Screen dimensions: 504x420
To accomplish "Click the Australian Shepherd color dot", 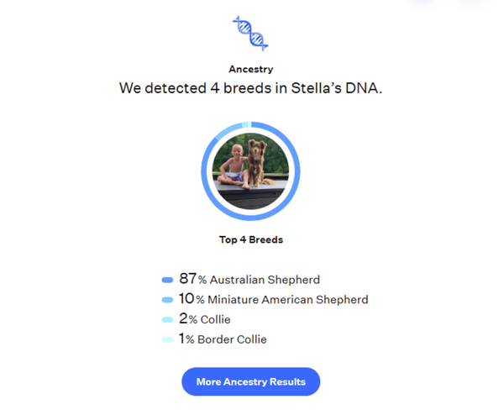I will 167,280.
